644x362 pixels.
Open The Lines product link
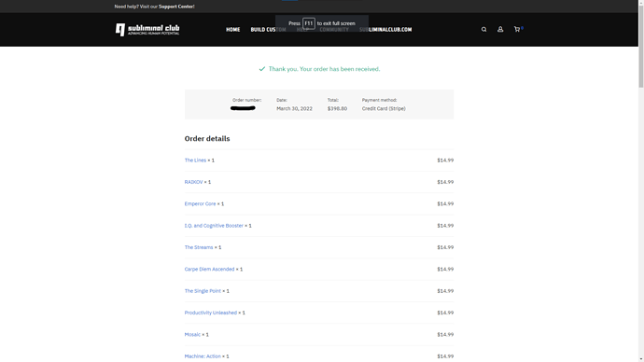195,160
